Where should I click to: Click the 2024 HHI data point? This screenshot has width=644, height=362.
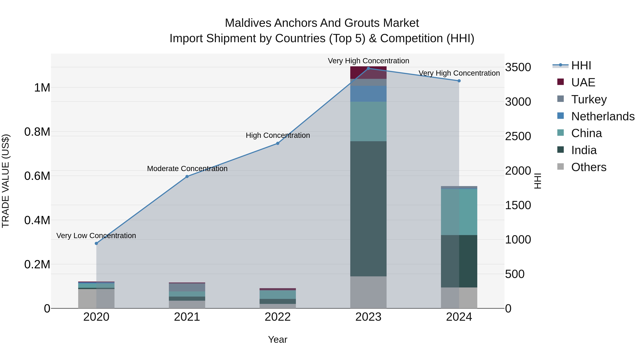tap(459, 81)
